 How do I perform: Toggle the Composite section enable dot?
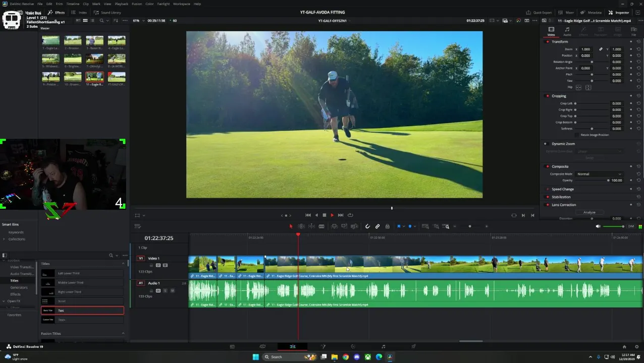click(548, 166)
